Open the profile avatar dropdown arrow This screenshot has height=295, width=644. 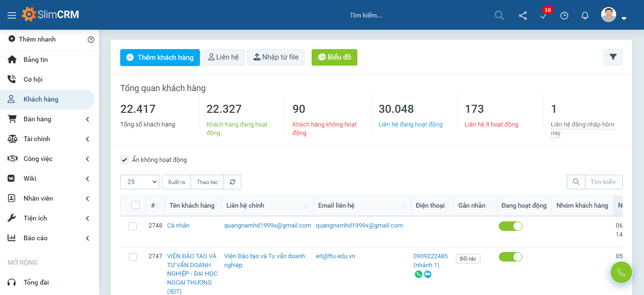pyautogui.click(x=624, y=18)
